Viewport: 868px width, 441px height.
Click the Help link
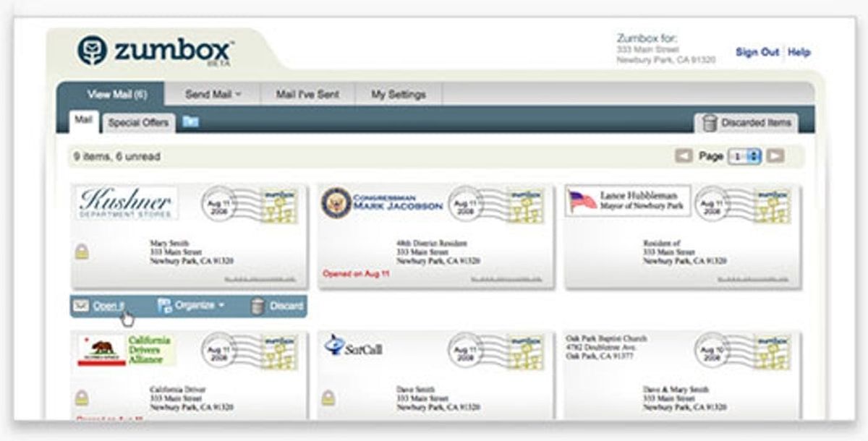point(799,52)
